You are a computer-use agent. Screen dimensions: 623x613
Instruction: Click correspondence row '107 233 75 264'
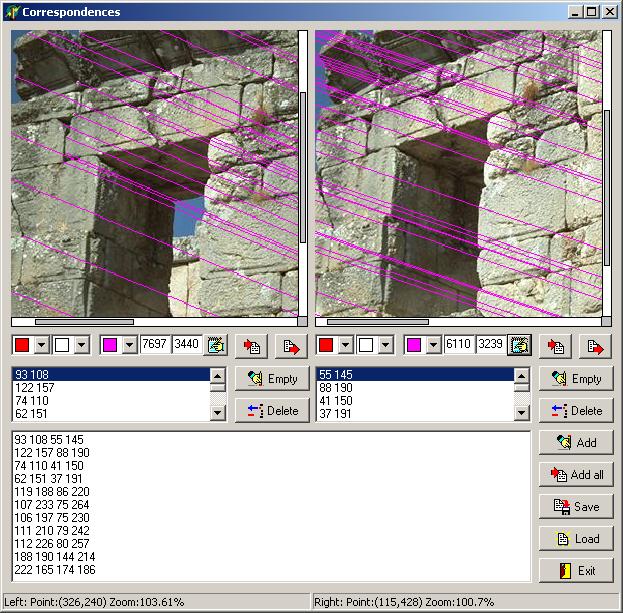(x=52, y=505)
